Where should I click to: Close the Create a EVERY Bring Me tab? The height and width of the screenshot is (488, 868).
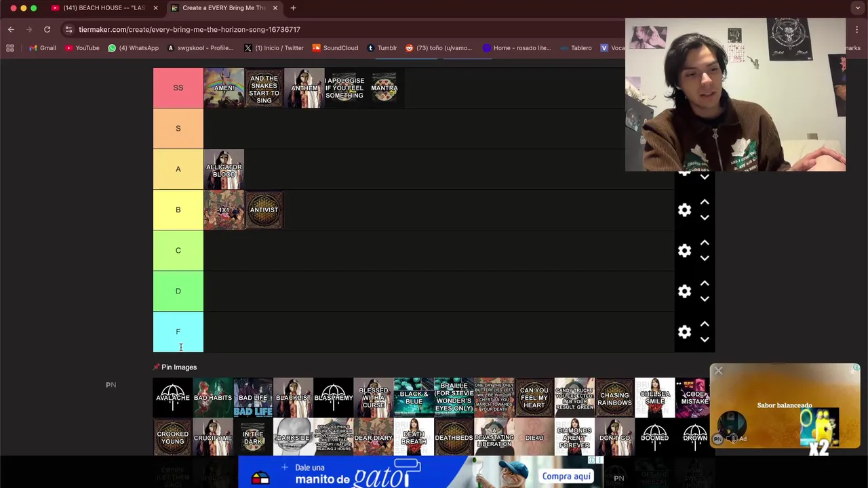tap(275, 7)
